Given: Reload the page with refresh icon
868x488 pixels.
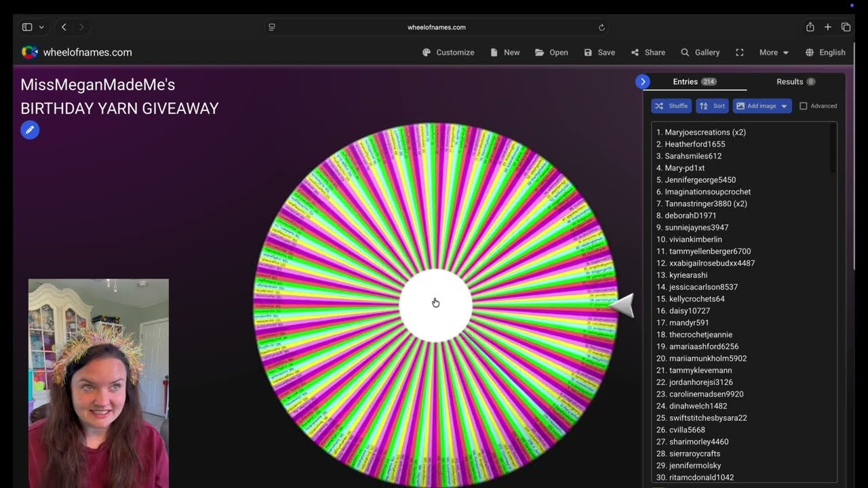Looking at the screenshot, I should [601, 27].
